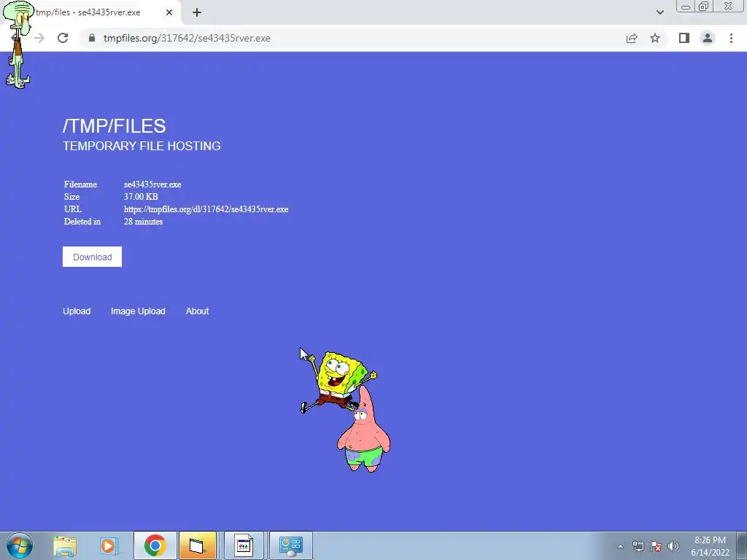This screenshot has width=747, height=560.
Task: Click the URL label in the file details
Action: pyautogui.click(x=73, y=209)
